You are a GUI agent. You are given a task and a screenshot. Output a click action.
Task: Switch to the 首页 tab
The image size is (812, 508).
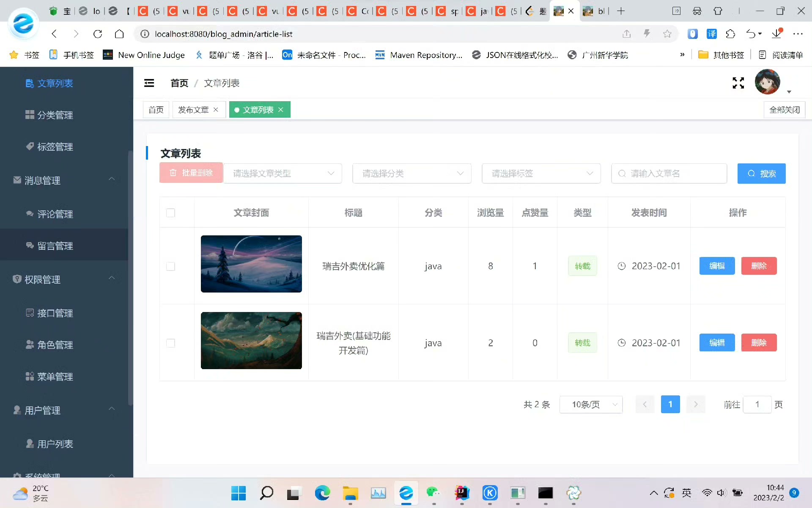point(156,110)
